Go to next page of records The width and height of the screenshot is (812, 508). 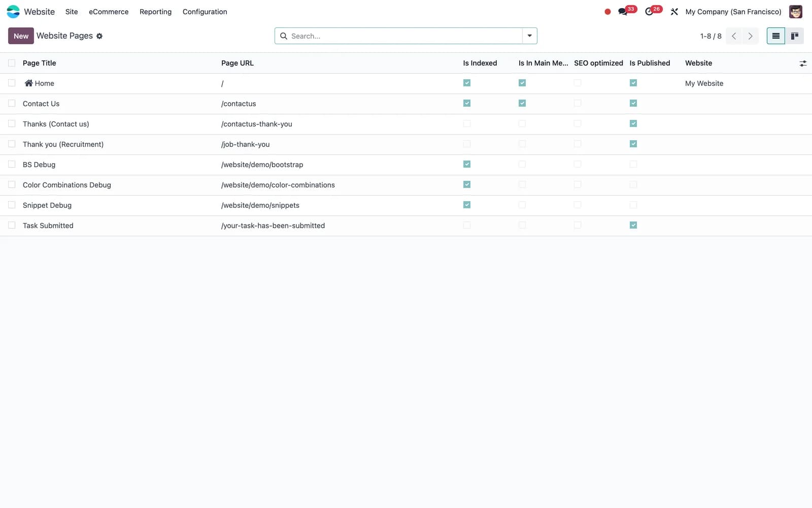[x=750, y=36]
